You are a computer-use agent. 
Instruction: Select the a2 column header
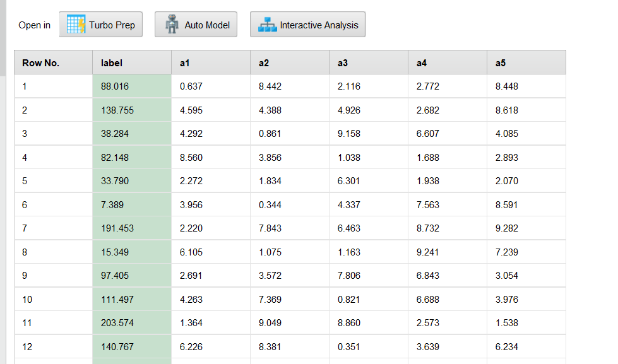290,62
